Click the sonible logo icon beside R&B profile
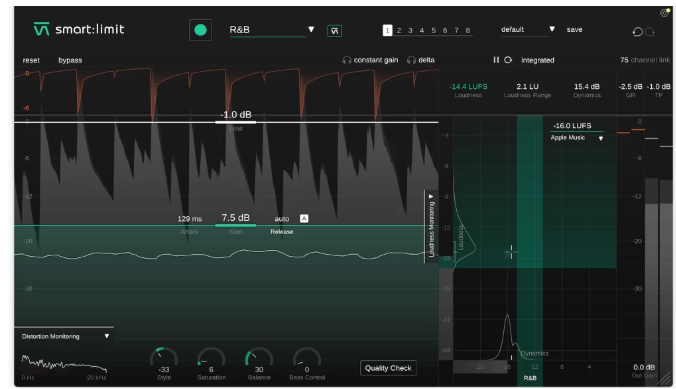Screen dimensions: 676x389 coord(335,31)
